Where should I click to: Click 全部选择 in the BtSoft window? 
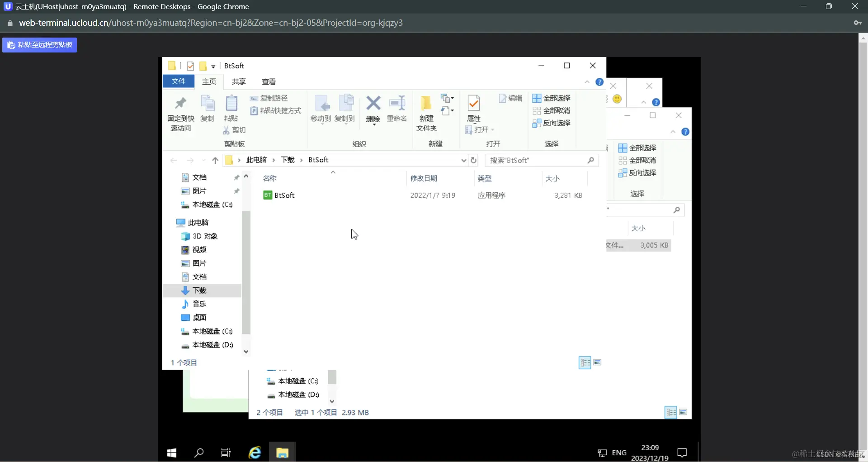(551, 98)
